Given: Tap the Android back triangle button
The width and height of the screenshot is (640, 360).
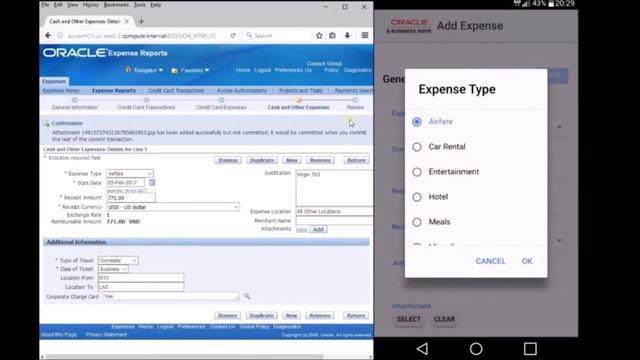Looking at the screenshot, I should point(422,349).
